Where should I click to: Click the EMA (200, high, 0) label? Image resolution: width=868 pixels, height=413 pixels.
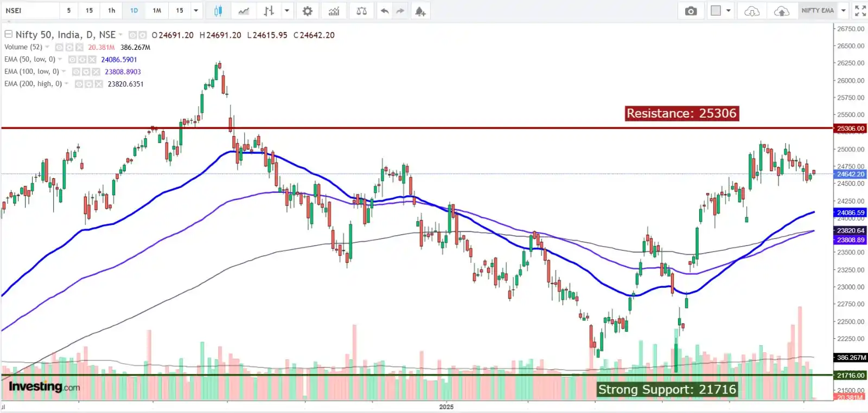33,83
